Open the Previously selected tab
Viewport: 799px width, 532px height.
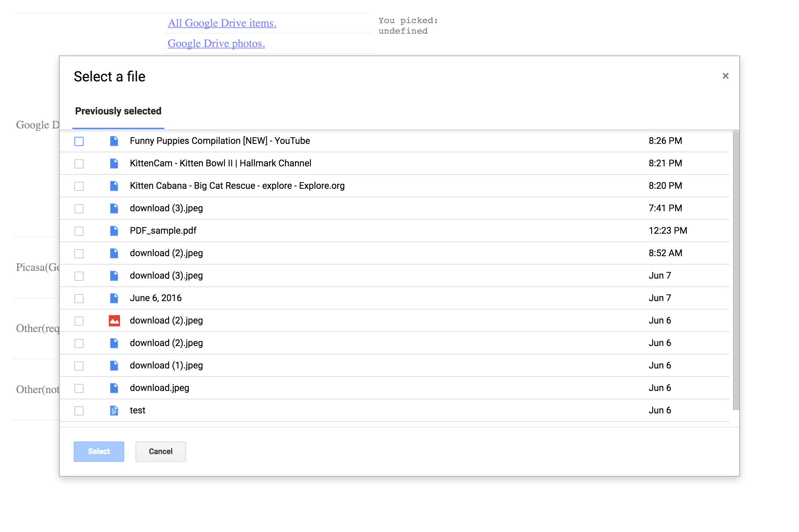coord(118,111)
